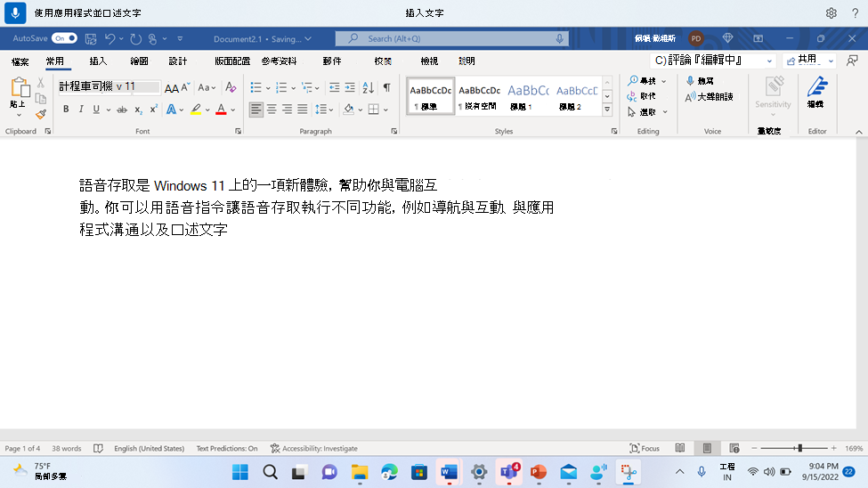Select the Format Painter icon
868x488 pixels.
click(41, 114)
